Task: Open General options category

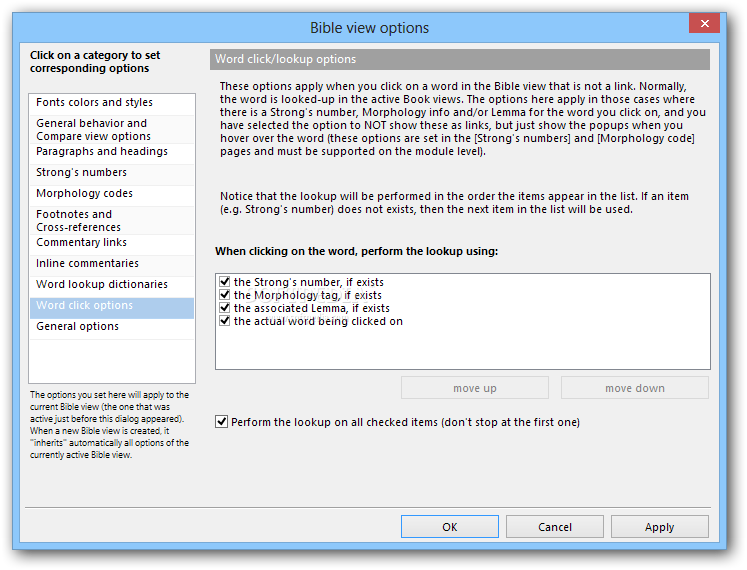Action: tap(112, 327)
